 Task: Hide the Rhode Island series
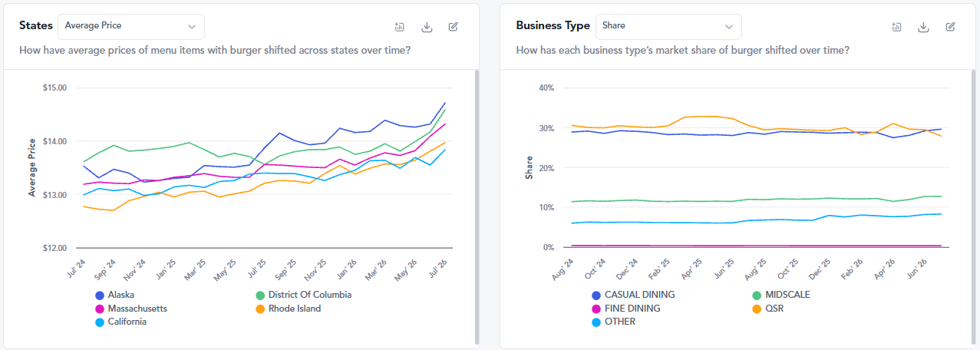coord(289,309)
